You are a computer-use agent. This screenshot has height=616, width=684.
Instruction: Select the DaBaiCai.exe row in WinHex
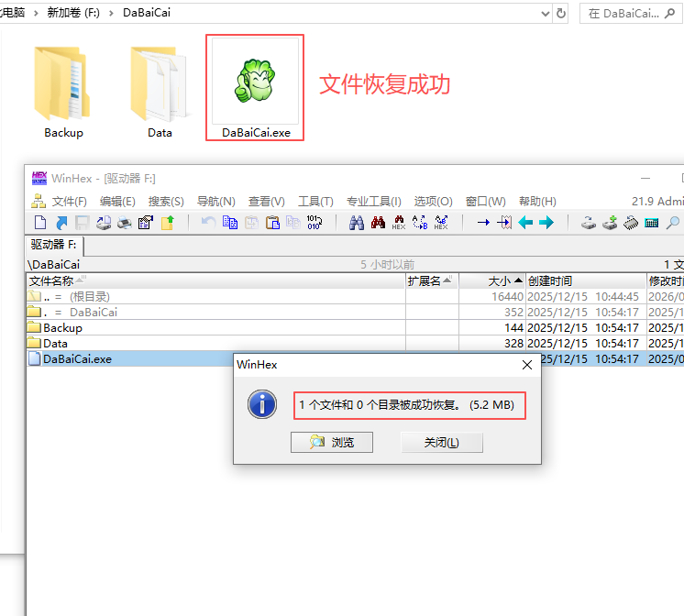tap(129, 359)
